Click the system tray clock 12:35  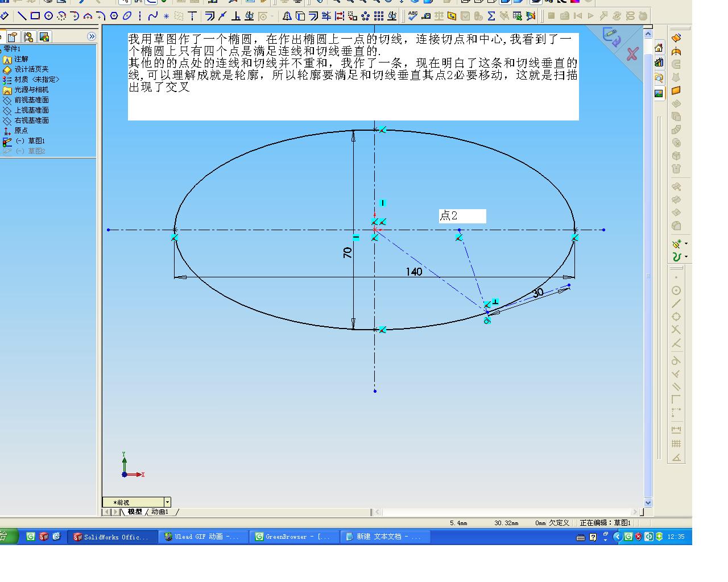click(x=676, y=537)
